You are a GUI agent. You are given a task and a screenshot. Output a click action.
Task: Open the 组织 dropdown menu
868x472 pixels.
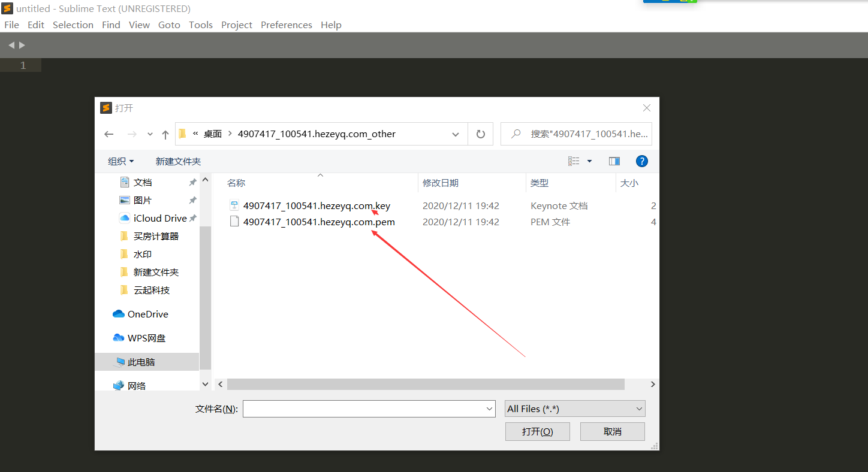click(x=120, y=161)
